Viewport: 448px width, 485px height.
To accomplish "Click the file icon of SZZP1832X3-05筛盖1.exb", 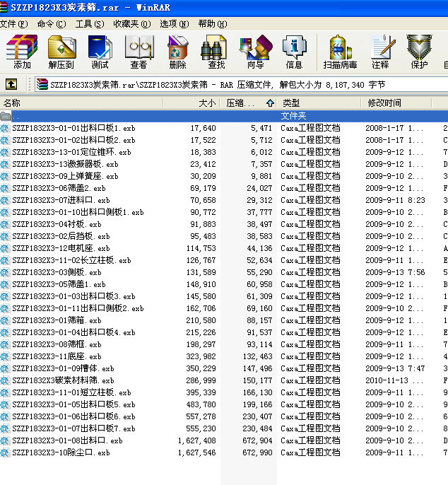I will coord(5,284).
